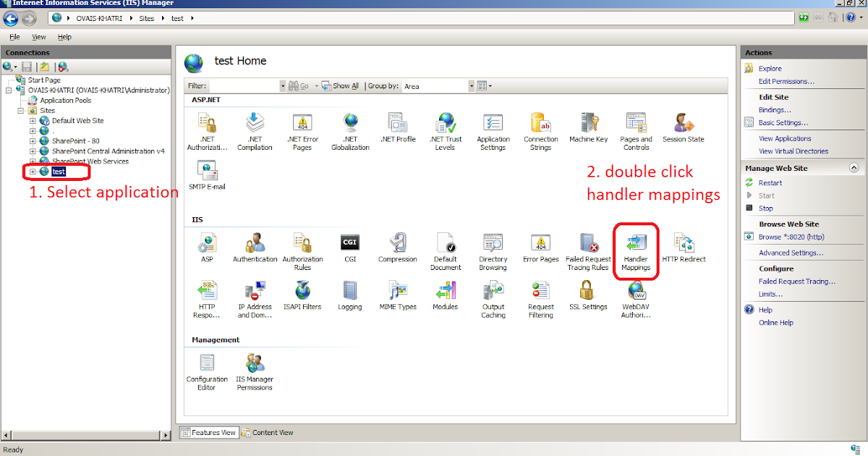The height and width of the screenshot is (456, 868).
Task: Select the SSL Settings icon
Action: (588, 295)
